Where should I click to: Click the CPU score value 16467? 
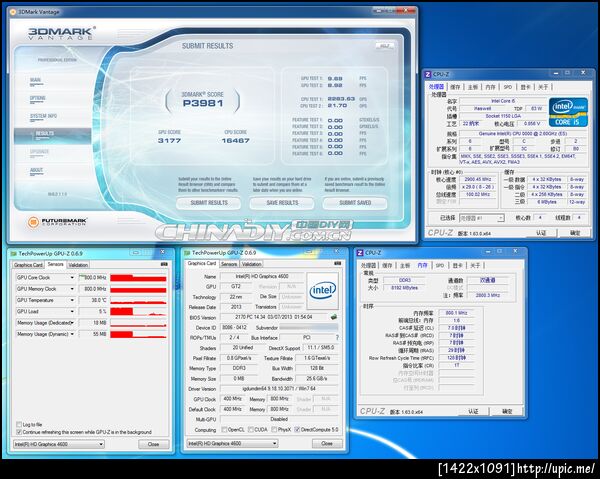(235, 140)
